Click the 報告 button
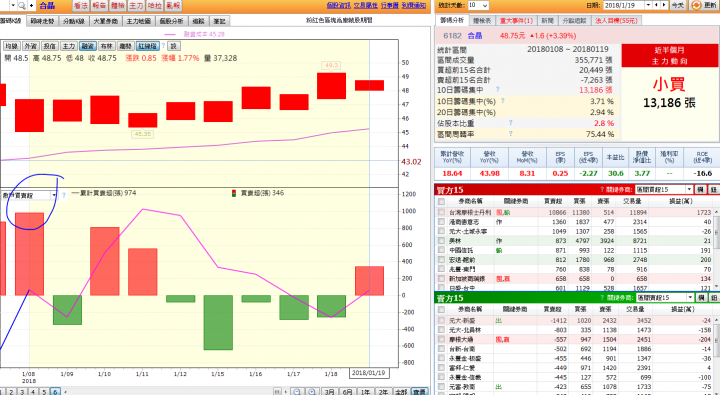 tap(99, 6)
